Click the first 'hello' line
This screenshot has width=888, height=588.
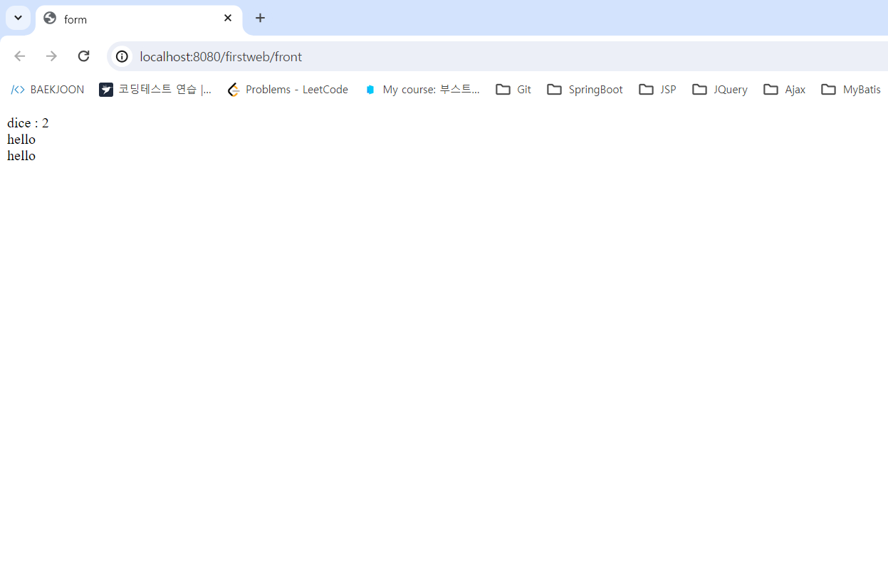(x=21, y=140)
